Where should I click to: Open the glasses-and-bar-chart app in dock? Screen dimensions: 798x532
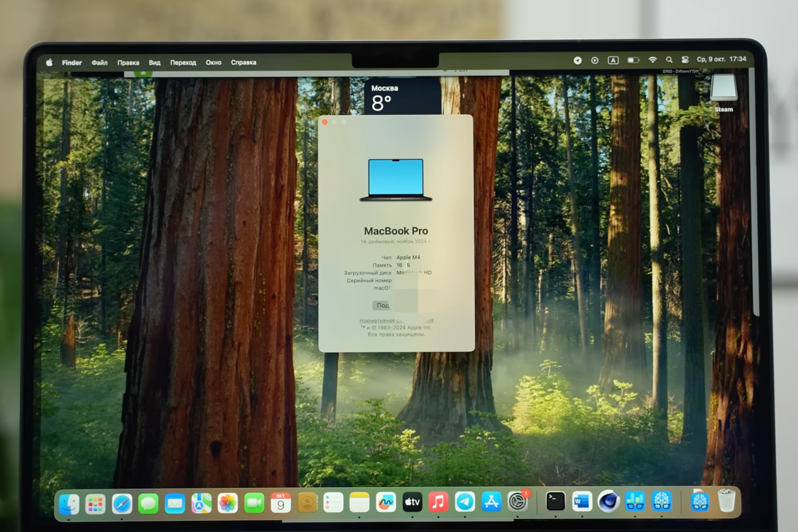635,502
